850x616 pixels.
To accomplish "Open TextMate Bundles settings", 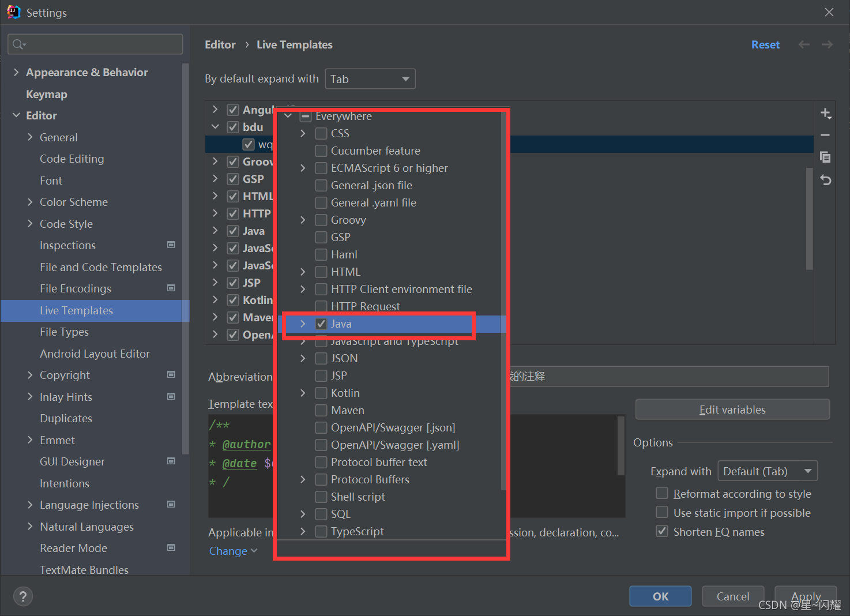I will tap(84, 569).
